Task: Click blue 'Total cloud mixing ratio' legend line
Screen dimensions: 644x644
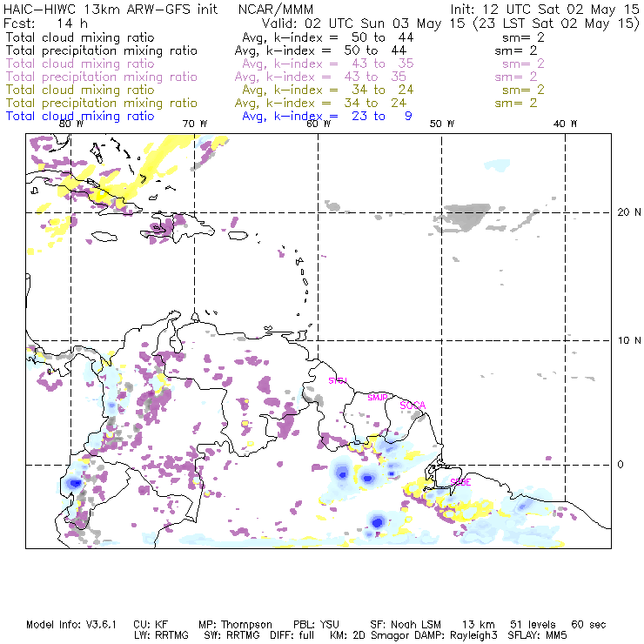Action: [x=80, y=117]
